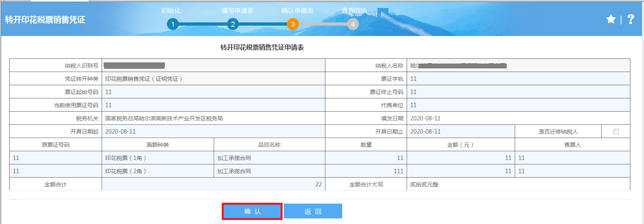The width and height of the screenshot is (644, 224).
Task: Click the 代售单位 field
Action: [x=518, y=105]
